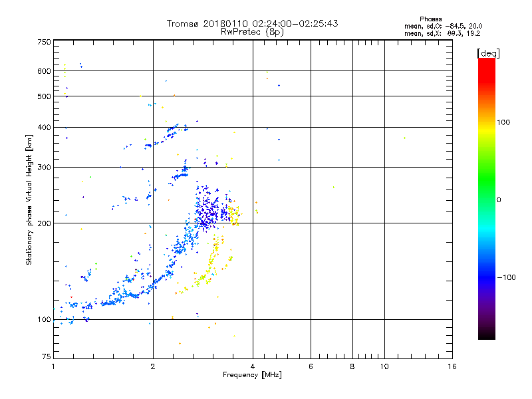Viewport: 532px width, 399px height.
Task: Click the y-axis '600' tick label
Action: click(44, 71)
